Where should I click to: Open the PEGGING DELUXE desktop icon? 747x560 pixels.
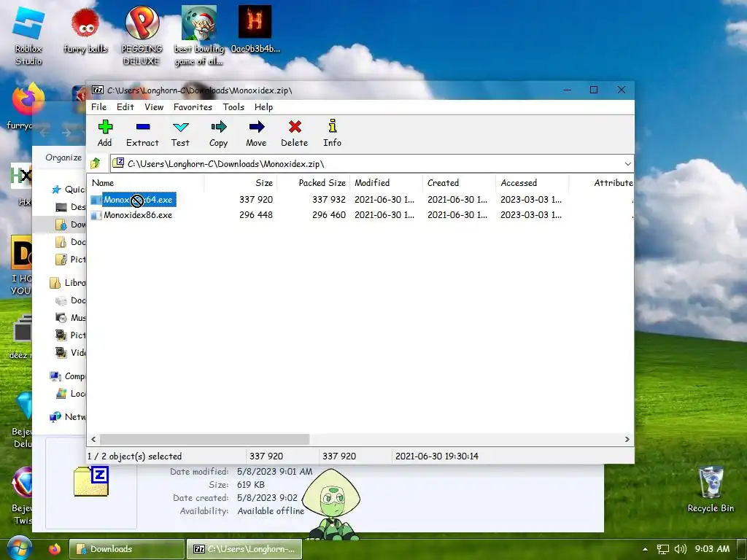point(142,36)
